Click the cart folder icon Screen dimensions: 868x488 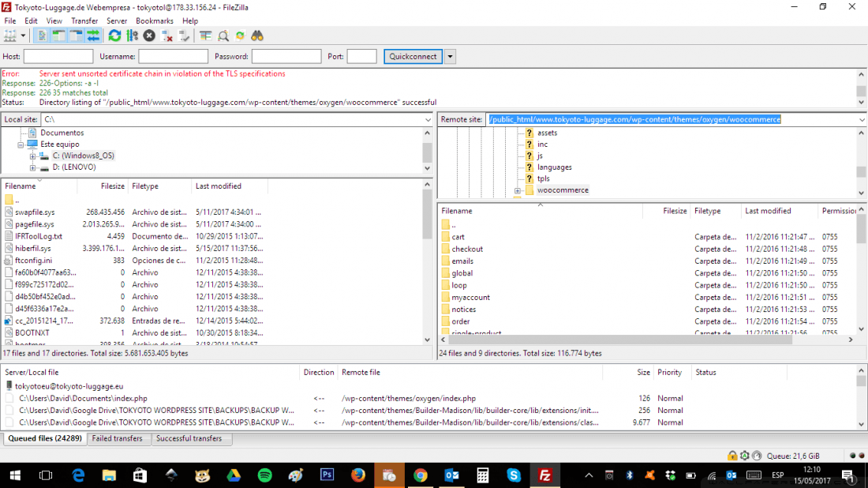(x=446, y=237)
